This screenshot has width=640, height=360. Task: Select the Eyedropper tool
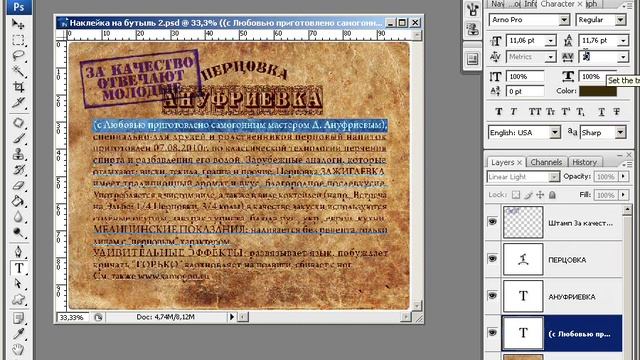(x=18, y=334)
